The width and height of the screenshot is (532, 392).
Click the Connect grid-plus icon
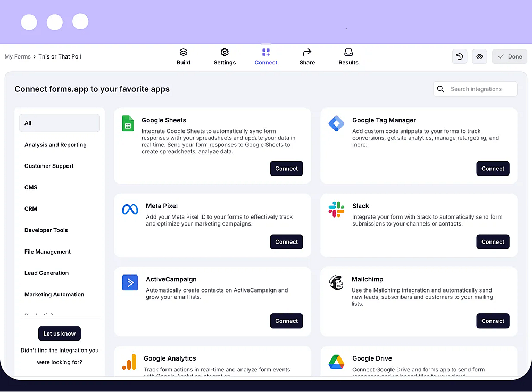click(266, 52)
